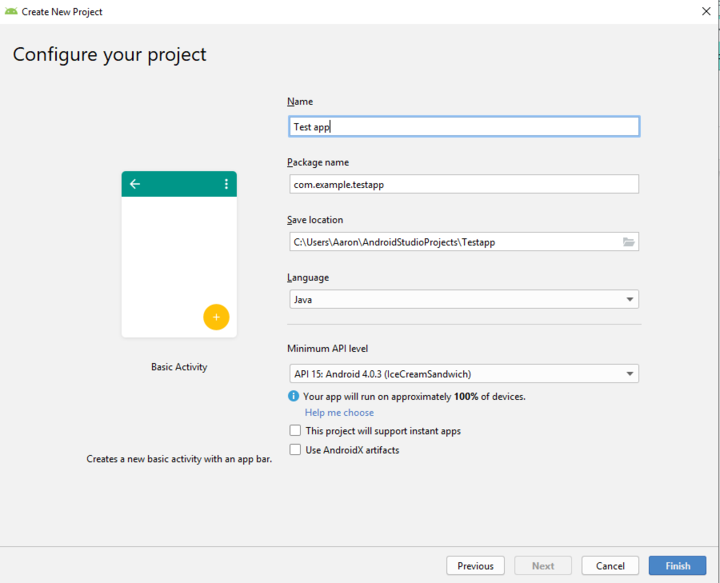Click the 'Name' label above the first field
This screenshot has width=720, height=583.
tap(300, 101)
